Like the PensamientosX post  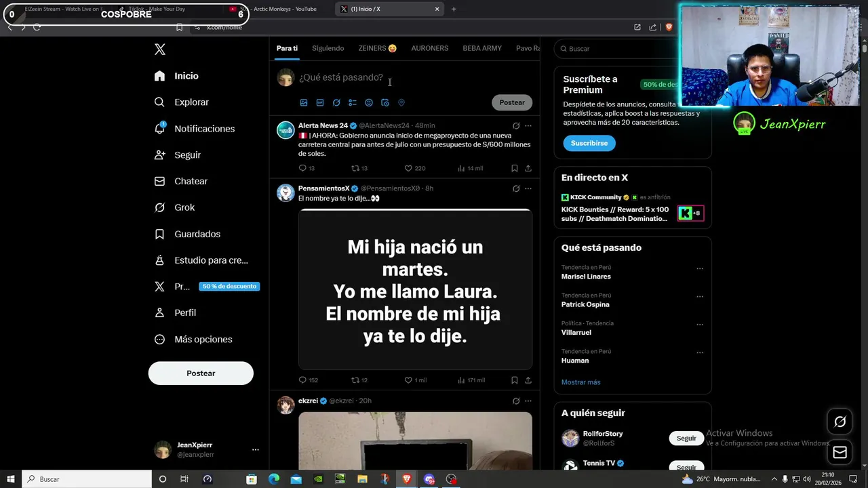tap(416, 380)
